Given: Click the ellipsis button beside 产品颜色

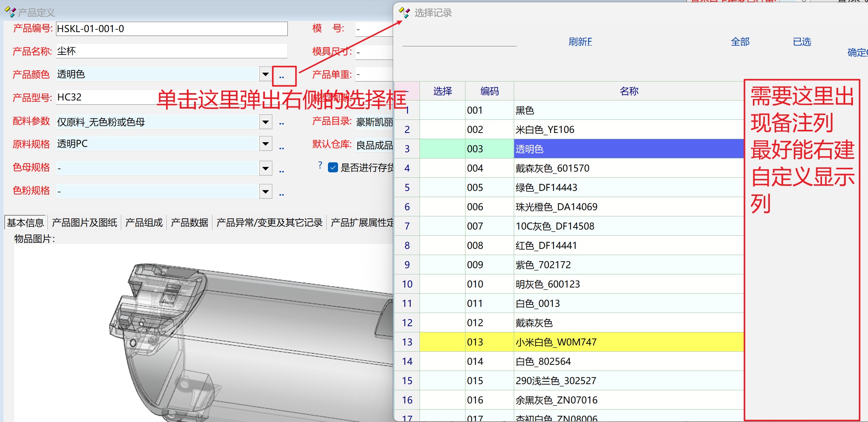Looking at the screenshot, I should (x=282, y=77).
